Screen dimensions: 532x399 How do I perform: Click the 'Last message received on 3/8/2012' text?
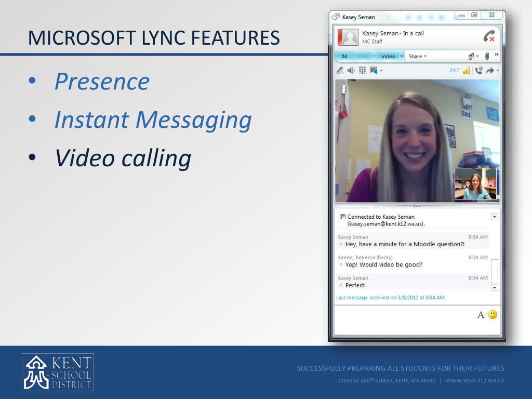point(391,298)
